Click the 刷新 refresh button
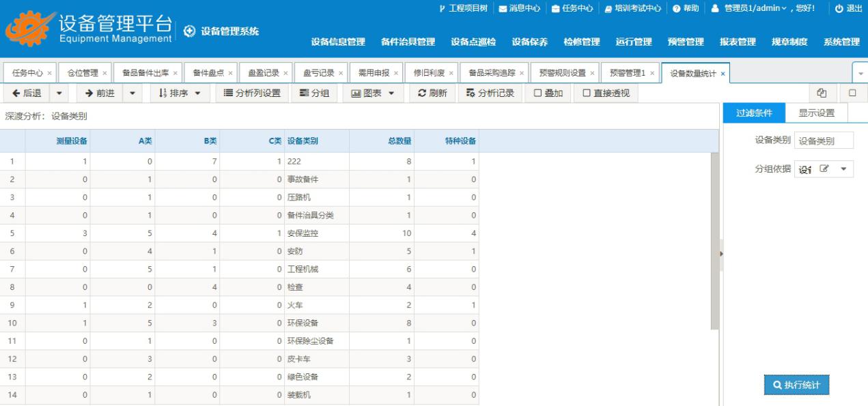Screen dimensions: 868x406 tap(432, 93)
